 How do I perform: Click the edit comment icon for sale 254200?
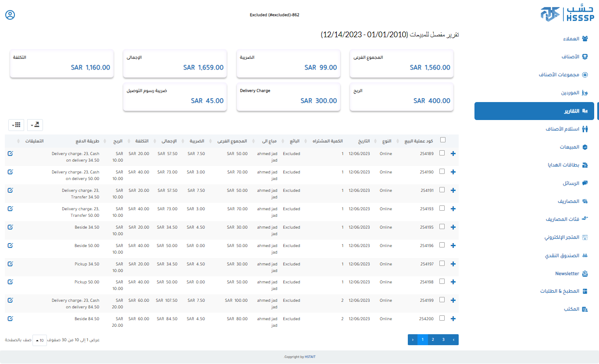pyautogui.click(x=10, y=318)
